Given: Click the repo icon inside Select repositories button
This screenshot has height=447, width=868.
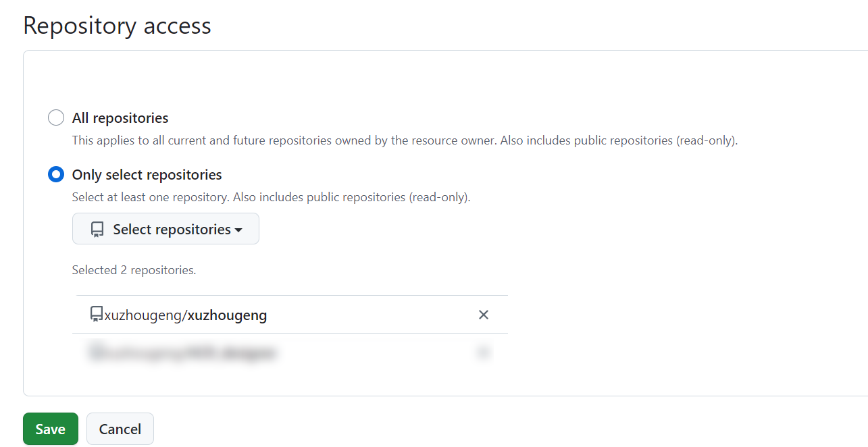Looking at the screenshot, I should [97, 230].
